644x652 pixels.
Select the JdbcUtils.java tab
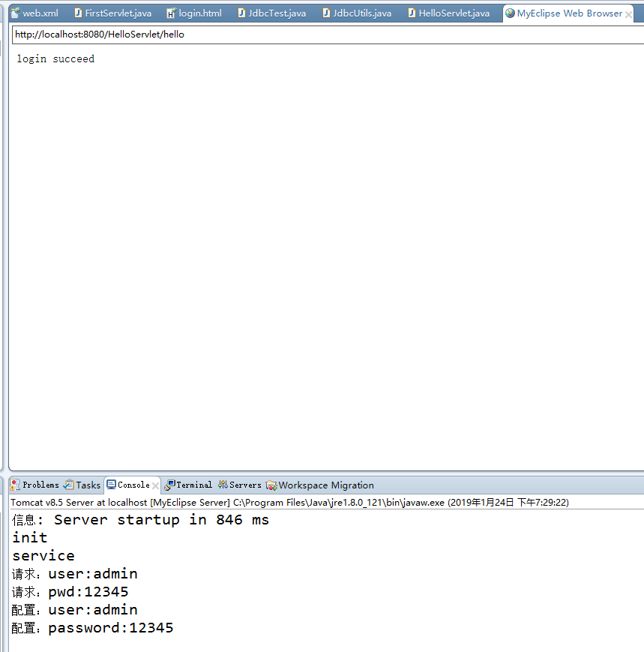point(364,12)
